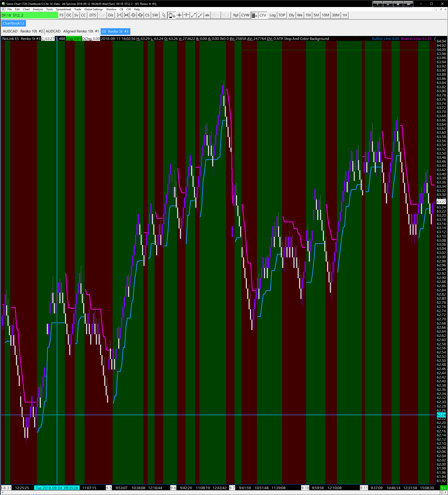Viewport: 448px width, 495px height.
Task: Open the chart window control menu icon
Action: [4, 9]
